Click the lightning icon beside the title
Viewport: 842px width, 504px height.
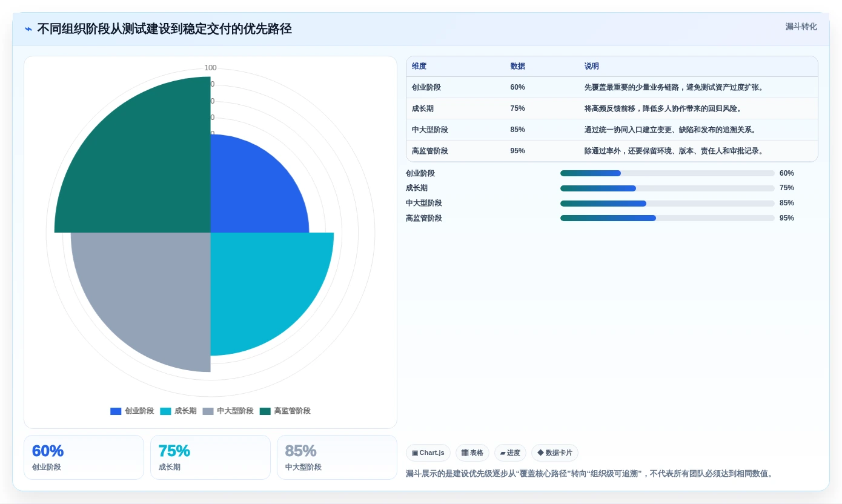[x=28, y=29]
